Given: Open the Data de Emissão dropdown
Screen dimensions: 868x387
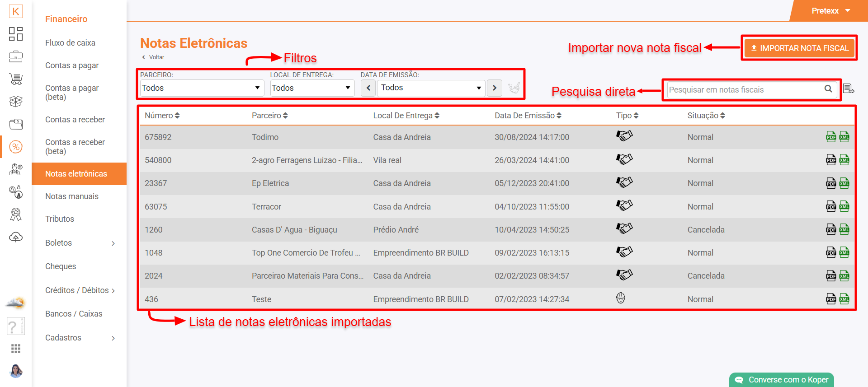Looking at the screenshot, I should click(431, 88).
